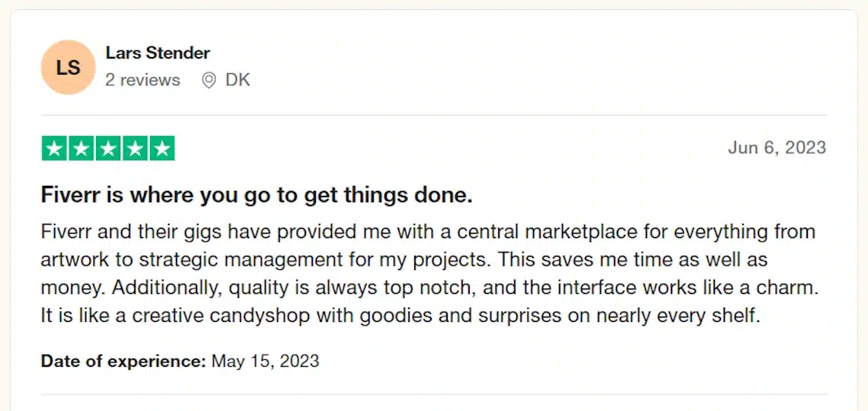Click the review body paragraph text

(x=429, y=274)
